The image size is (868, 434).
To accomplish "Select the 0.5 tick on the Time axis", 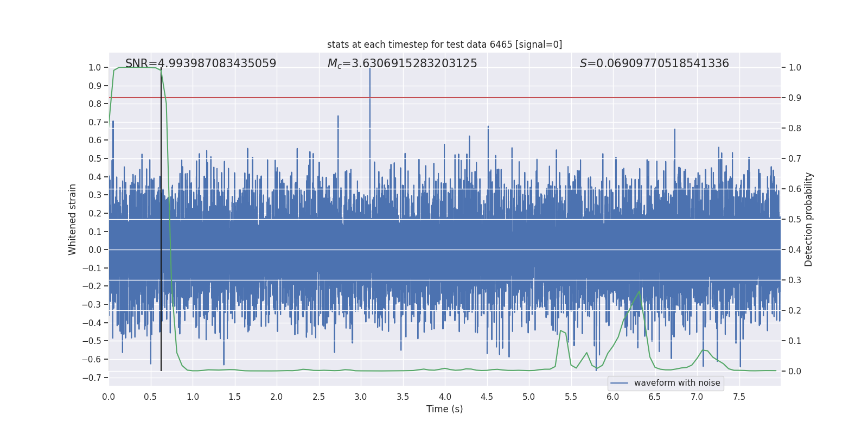I will pyautogui.click(x=151, y=397).
